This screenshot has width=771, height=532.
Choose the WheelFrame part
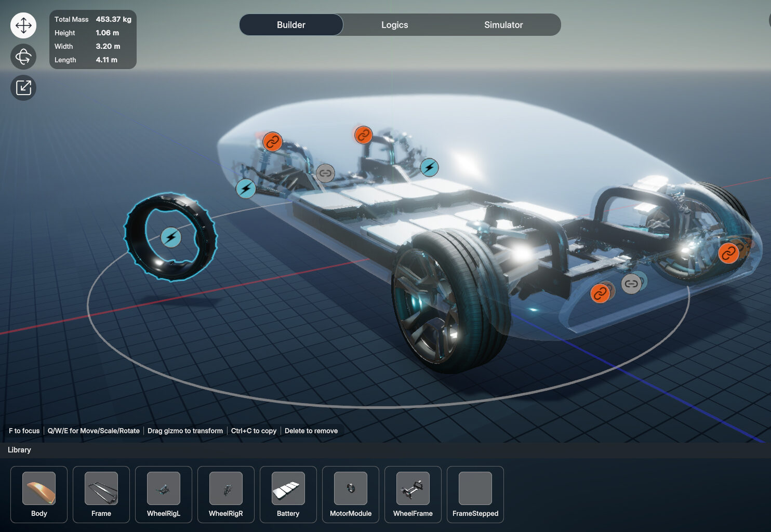[x=413, y=494]
